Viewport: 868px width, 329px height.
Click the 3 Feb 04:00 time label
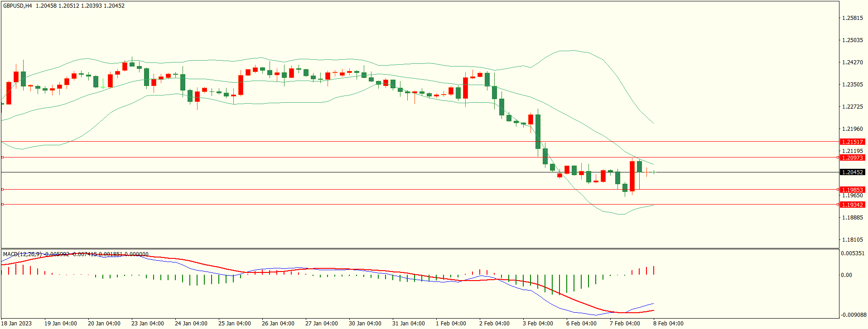(x=538, y=323)
